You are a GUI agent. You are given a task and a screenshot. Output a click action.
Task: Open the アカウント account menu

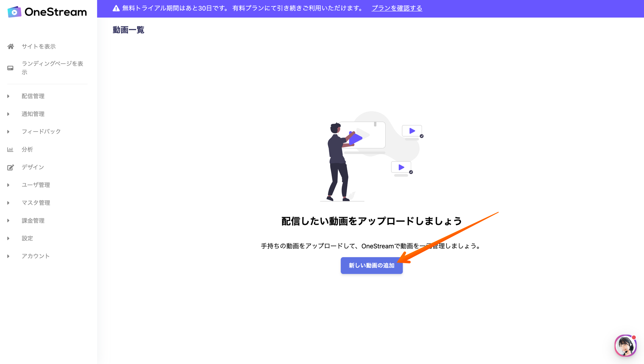(36, 256)
